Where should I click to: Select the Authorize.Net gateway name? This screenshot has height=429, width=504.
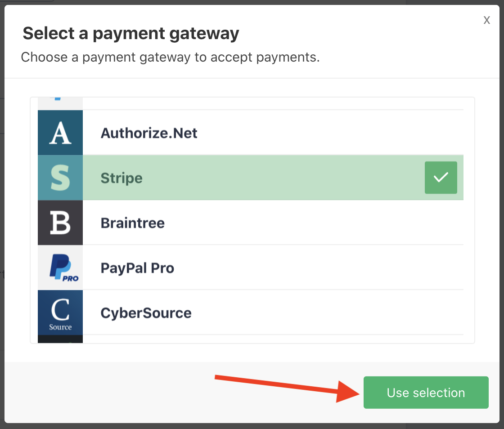coord(149,133)
